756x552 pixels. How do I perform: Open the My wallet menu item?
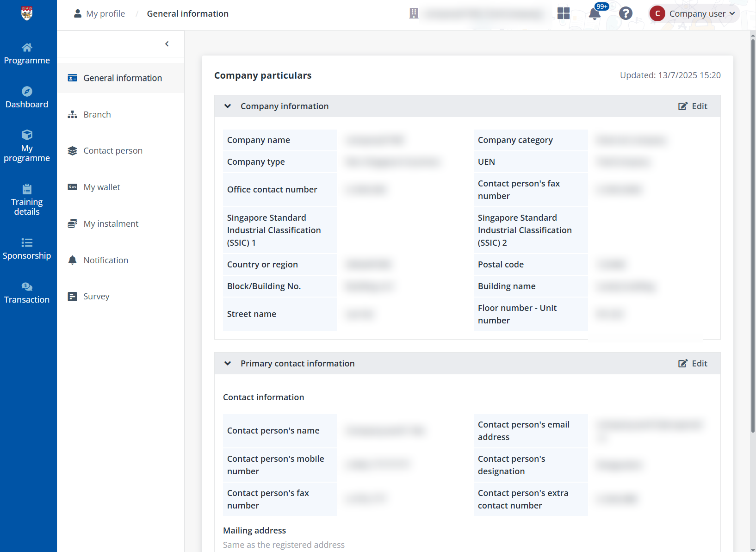point(101,187)
